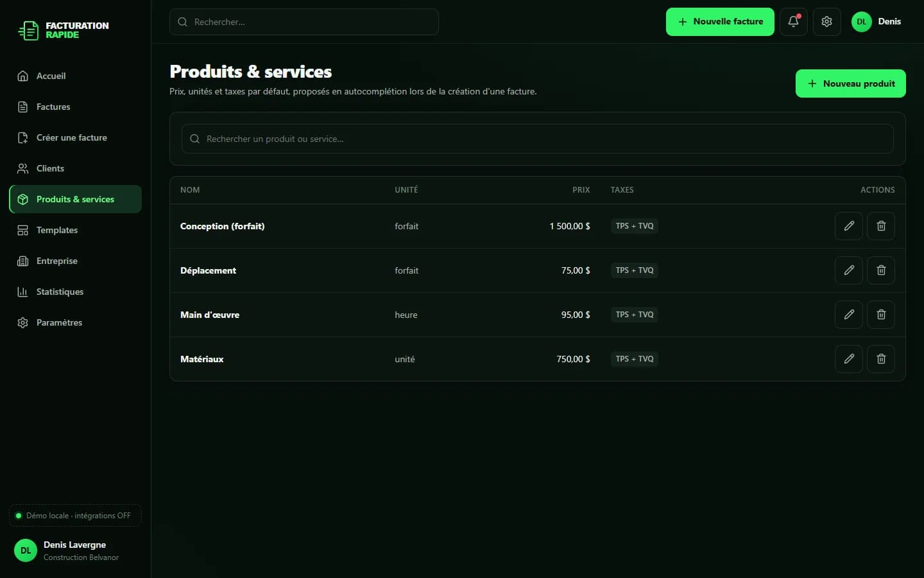Click the TAXES column header
This screenshot has height=578, width=924.
[x=622, y=190]
